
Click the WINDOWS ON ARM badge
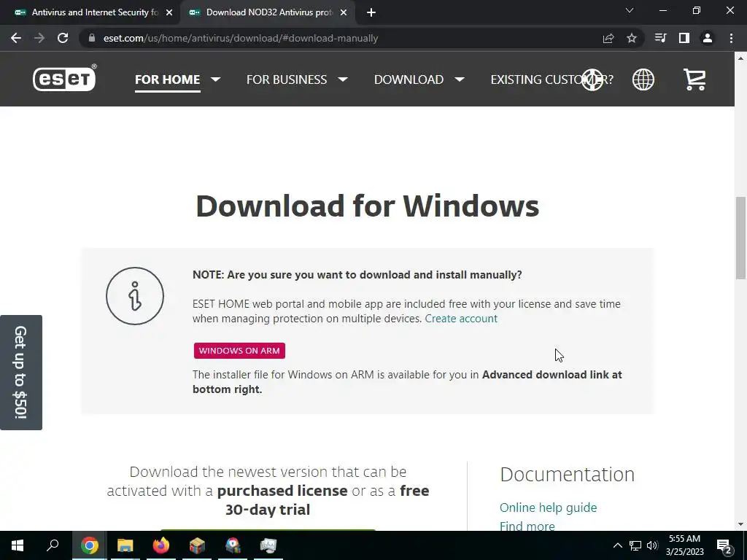(239, 351)
